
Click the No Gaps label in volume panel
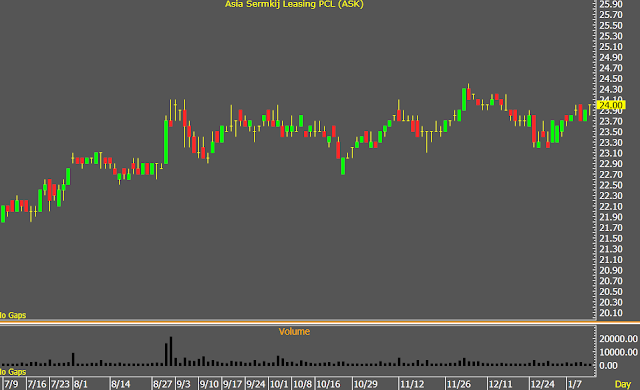click(13, 372)
